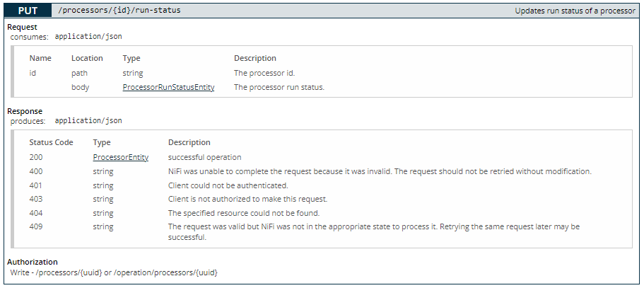Open the ProcessorEntity response type link

[x=120, y=157]
